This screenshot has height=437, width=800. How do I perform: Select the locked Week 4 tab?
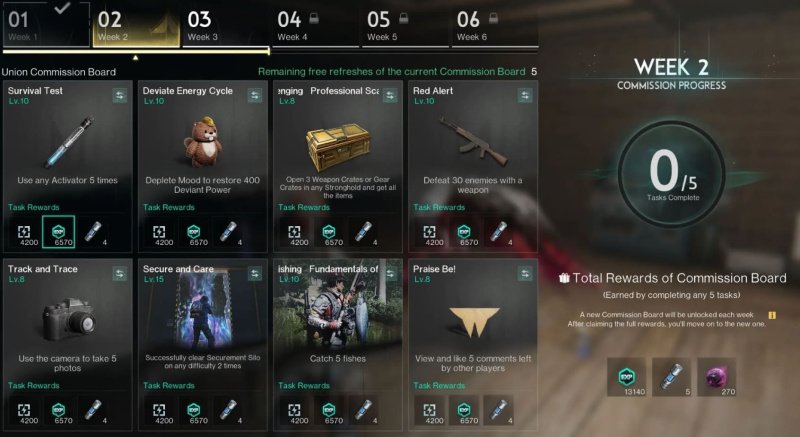(315, 24)
